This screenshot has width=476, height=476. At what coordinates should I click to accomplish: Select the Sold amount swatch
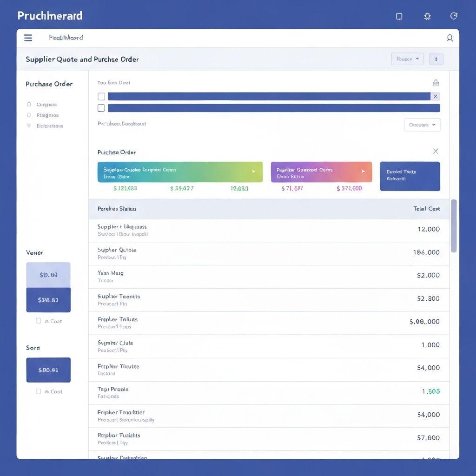click(x=48, y=370)
